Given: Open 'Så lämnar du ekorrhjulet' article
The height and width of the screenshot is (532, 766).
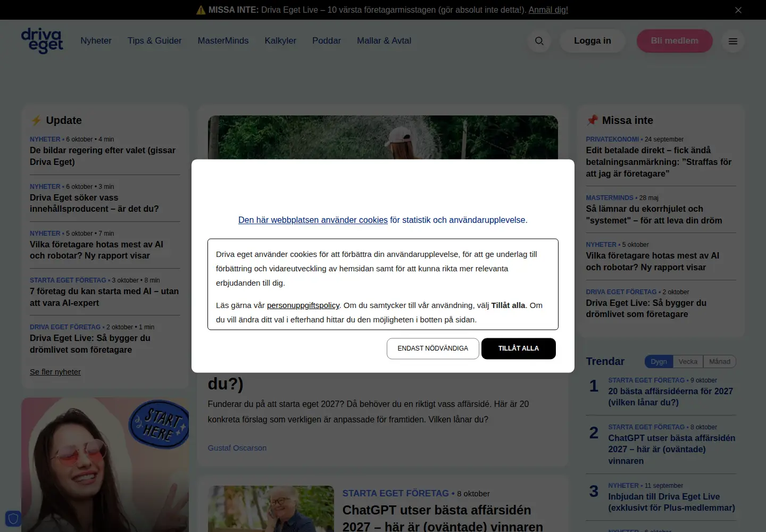Looking at the screenshot, I should (654, 214).
